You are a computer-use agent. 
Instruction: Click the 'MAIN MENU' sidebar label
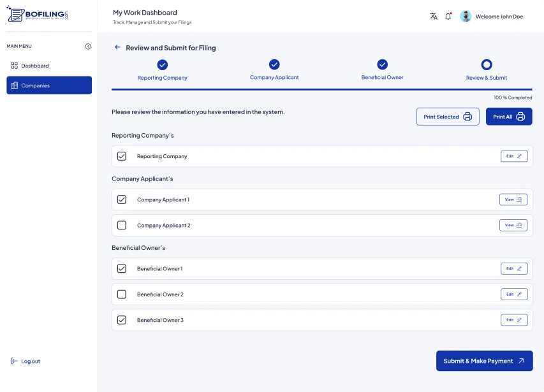coord(19,46)
